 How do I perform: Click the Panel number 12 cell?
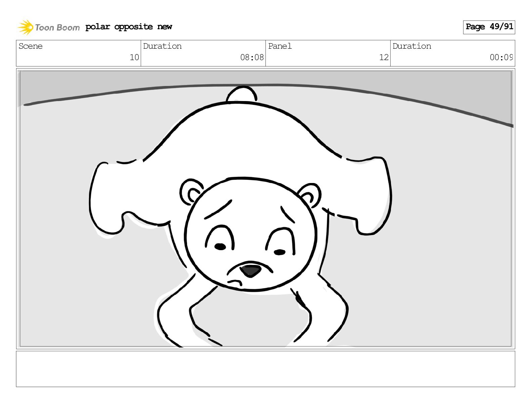(328, 53)
